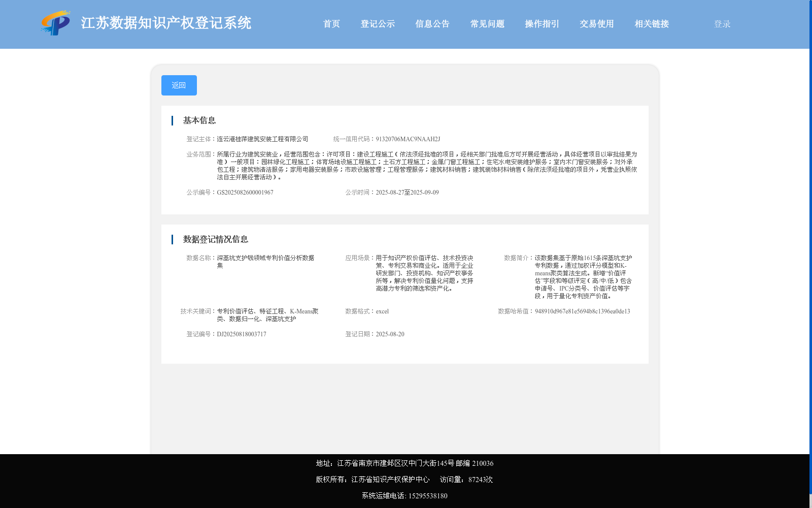Image resolution: width=812 pixels, height=508 pixels.
Task: Select the 统一信用代码 value text
Action: (x=408, y=138)
